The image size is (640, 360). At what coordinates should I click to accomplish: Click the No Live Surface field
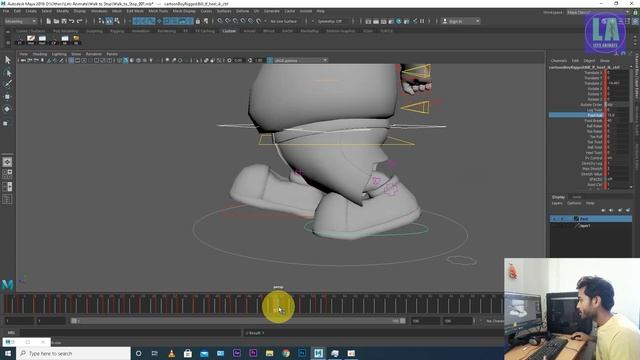(284, 21)
